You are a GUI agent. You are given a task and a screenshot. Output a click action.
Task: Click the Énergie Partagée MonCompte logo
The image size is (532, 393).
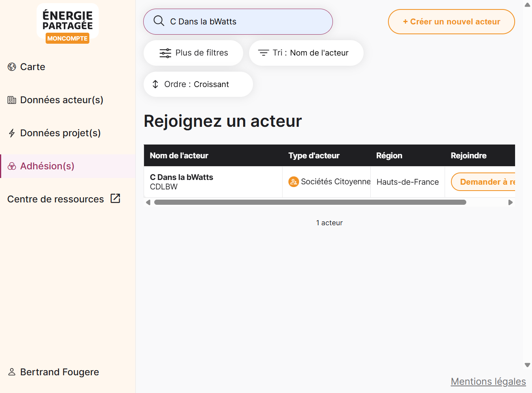68,24
